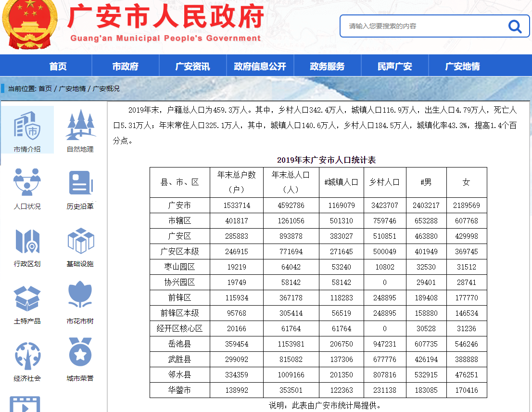This screenshot has height=412, width=532.
Task: Click the magnifier search button
Action: click(515, 26)
